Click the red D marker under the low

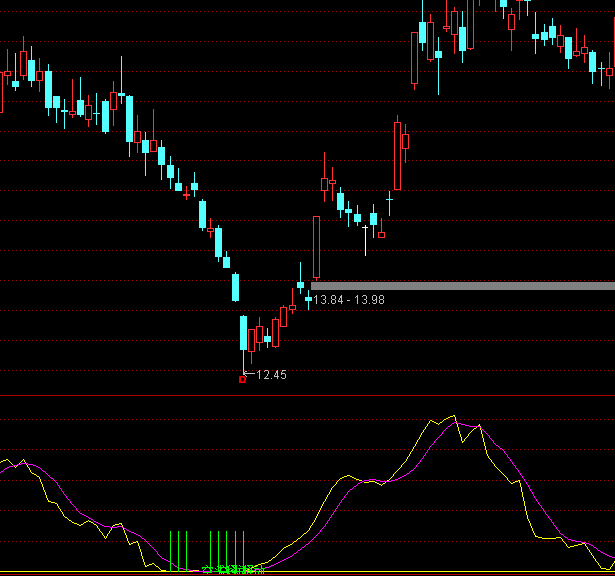[242, 379]
